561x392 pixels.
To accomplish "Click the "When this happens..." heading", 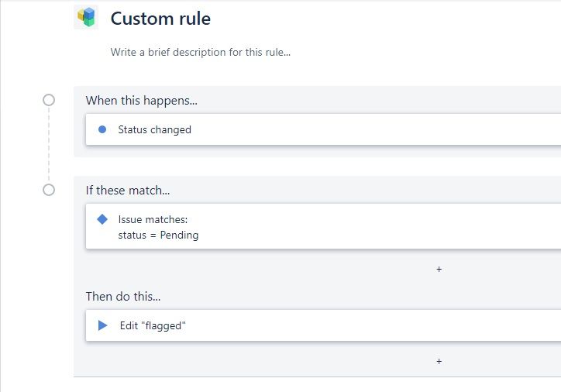I will pyautogui.click(x=141, y=101).
